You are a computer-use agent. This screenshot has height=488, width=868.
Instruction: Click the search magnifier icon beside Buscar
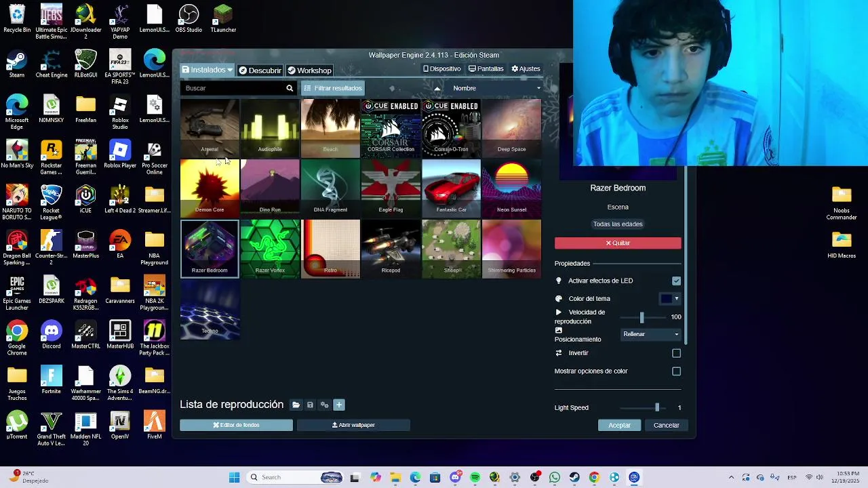[x=290, y=88]
